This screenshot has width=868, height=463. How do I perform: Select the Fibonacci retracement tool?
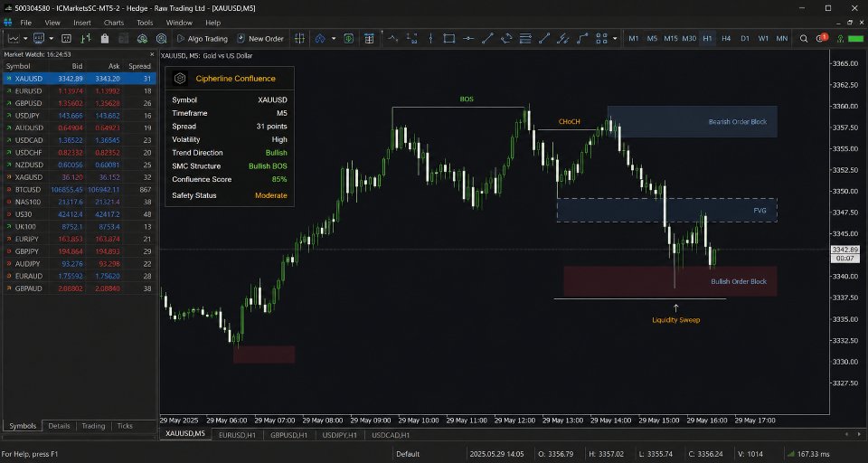pos(525,39)
